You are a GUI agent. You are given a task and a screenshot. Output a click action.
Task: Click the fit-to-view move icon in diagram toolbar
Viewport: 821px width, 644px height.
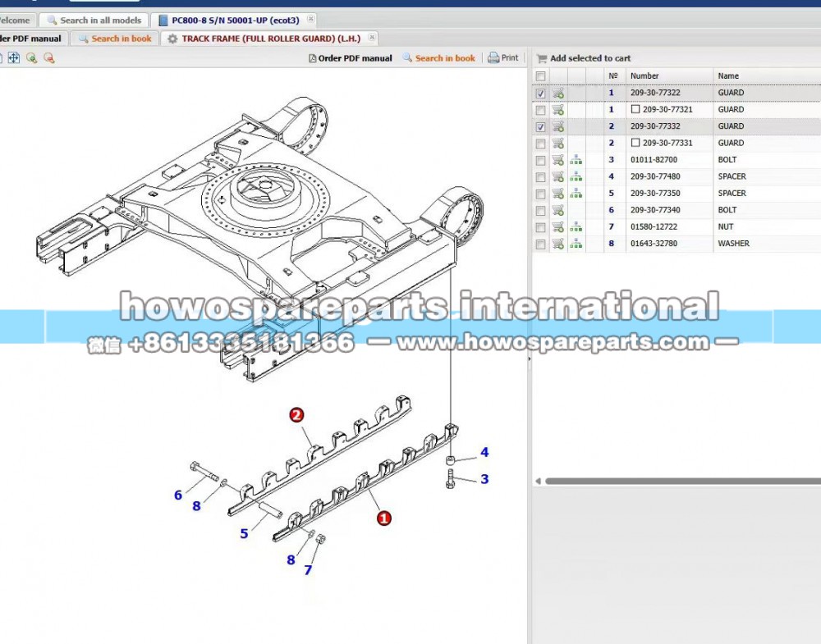pos(14,58)
